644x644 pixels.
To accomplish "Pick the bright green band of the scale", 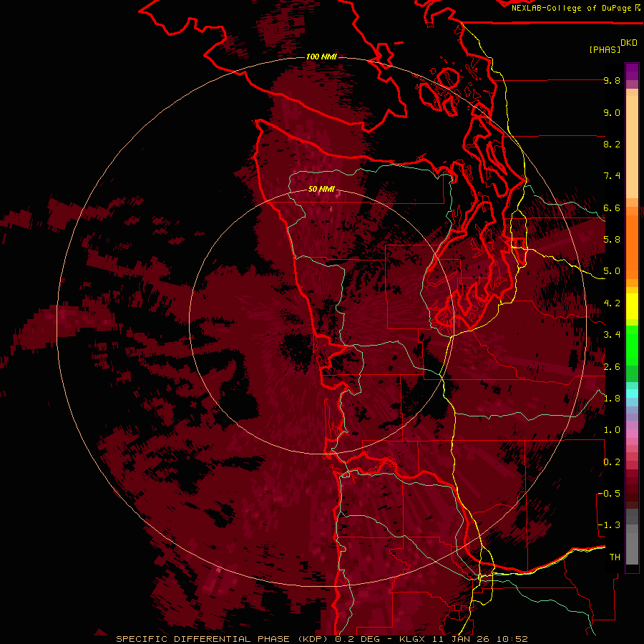I will point(632,345).
